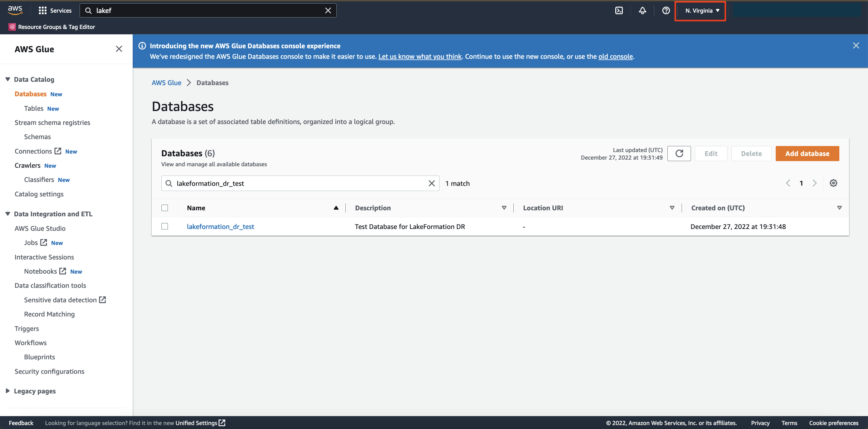868x429 pixels.
Task: Clear the lakeformation_dr_test filter text
Action: [x=432, y=183]
